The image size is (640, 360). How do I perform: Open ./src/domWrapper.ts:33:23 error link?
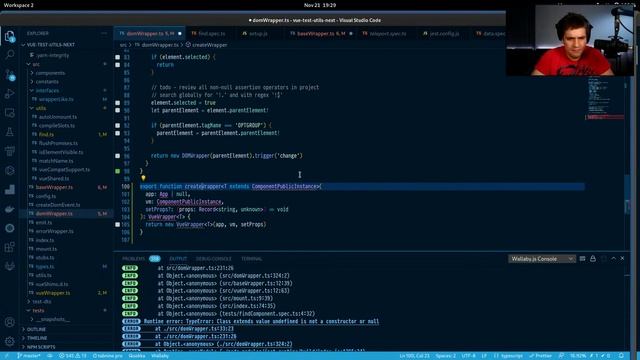coord(194,329)
